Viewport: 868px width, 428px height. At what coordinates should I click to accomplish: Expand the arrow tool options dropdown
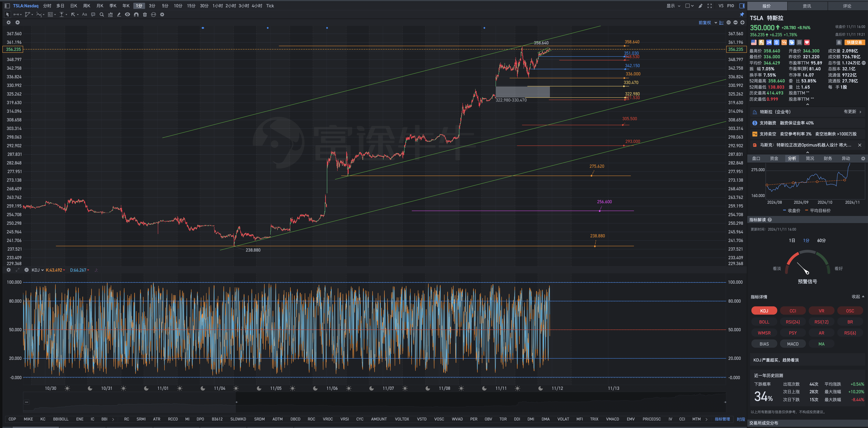(78, 15)
